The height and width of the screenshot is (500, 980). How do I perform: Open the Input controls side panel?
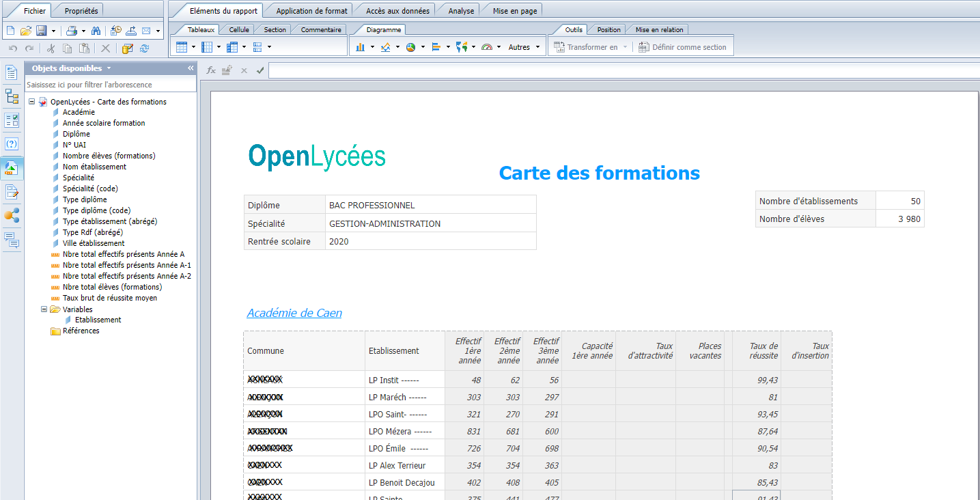[x=12, y=120]
